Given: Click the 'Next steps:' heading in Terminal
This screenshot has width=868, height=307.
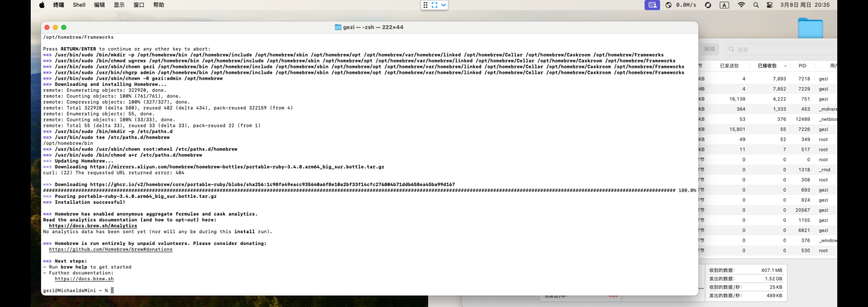Looking at the screenshot, I should tap(65, 261).
